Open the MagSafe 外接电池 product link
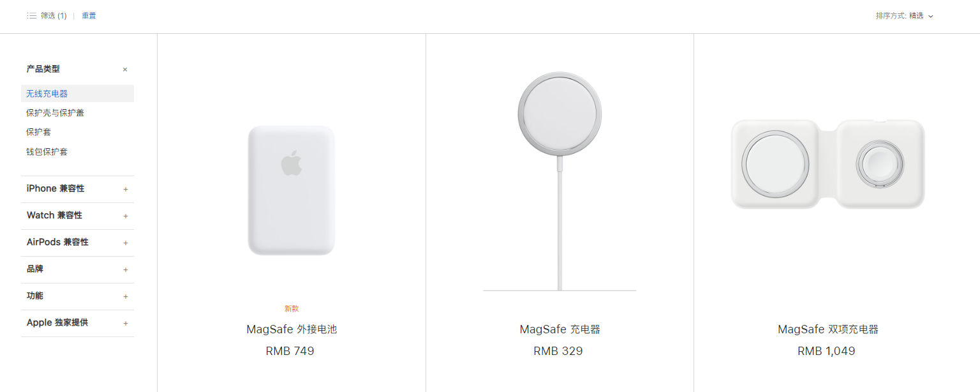This screenshot has height=392, width=980. point(292,329)
